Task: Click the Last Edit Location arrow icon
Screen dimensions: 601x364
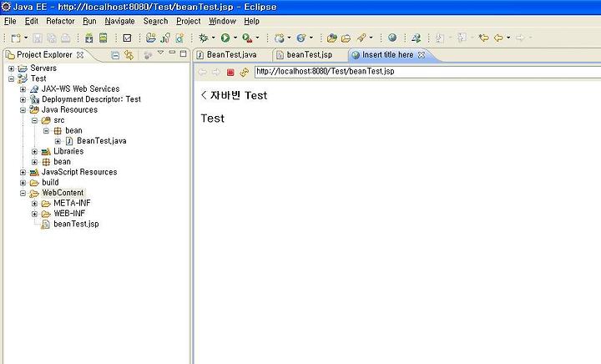Action: click(x=483, y=38)
